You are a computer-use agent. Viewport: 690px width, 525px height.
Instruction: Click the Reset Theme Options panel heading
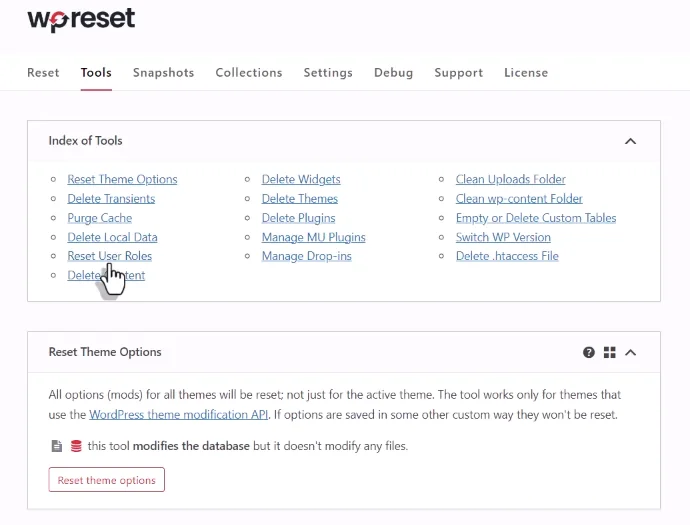105,352
